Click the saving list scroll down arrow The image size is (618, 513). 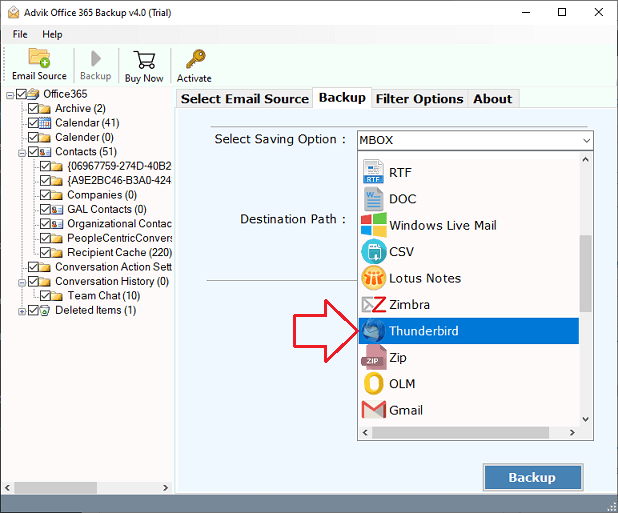pos(585,419)
